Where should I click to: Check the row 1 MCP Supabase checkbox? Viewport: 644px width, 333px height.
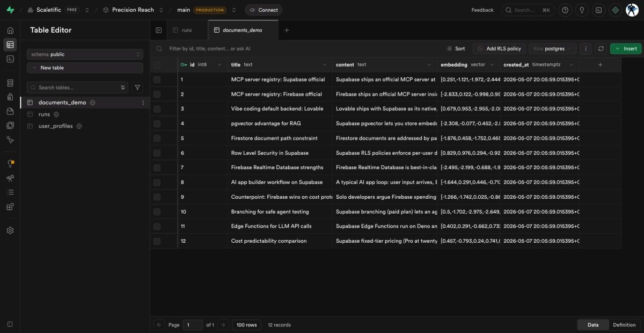[x=157, y=79]
